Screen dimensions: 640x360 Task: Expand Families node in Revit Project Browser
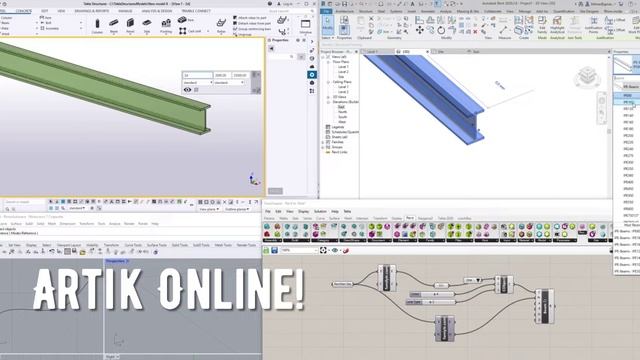pos(323,142)
